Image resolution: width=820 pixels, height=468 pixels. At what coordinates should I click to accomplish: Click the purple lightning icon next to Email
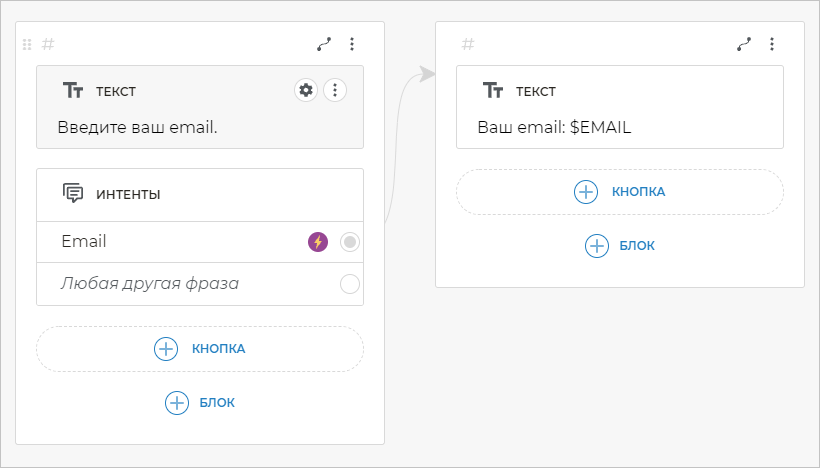tap(318, 242)
